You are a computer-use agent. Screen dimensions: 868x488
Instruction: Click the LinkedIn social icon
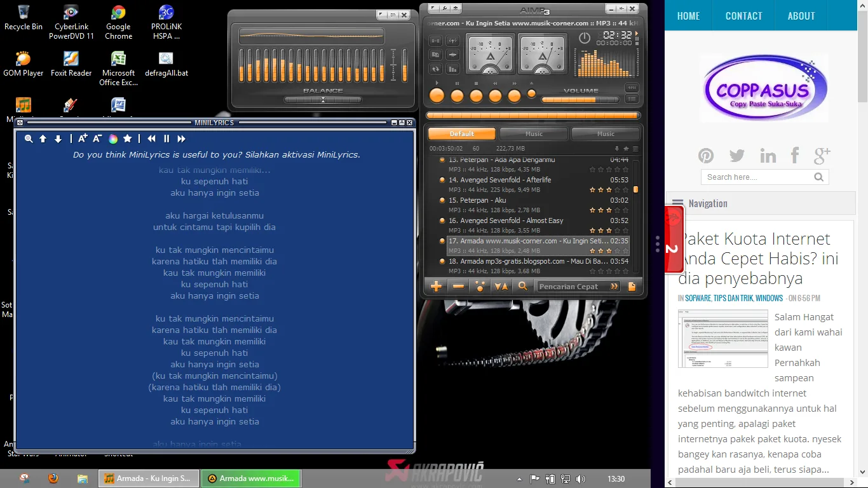tap(768, 156)
